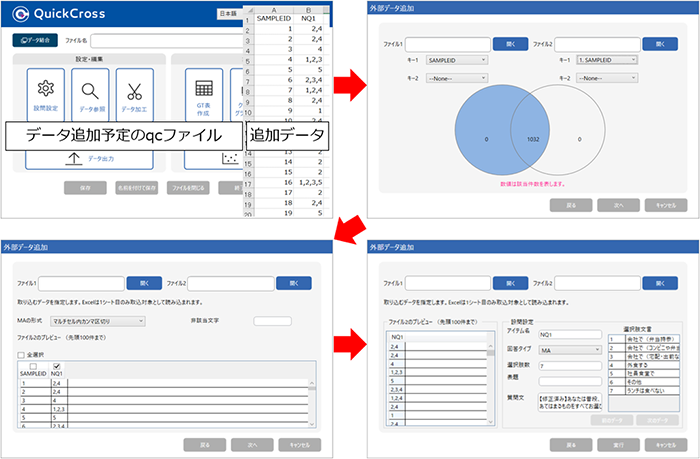Click キャンセル in the Venn diagram dialog
This screenshot has height=459, width=700.
(666, 205)
